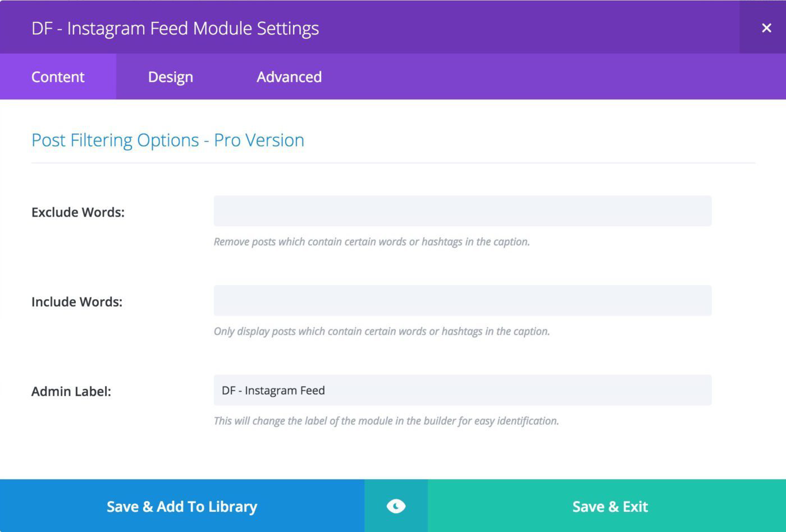Image resolution: width=786 pixels, height=532 pixels.
Task: Click into the Include Words text box
Action: pos(463,300)
